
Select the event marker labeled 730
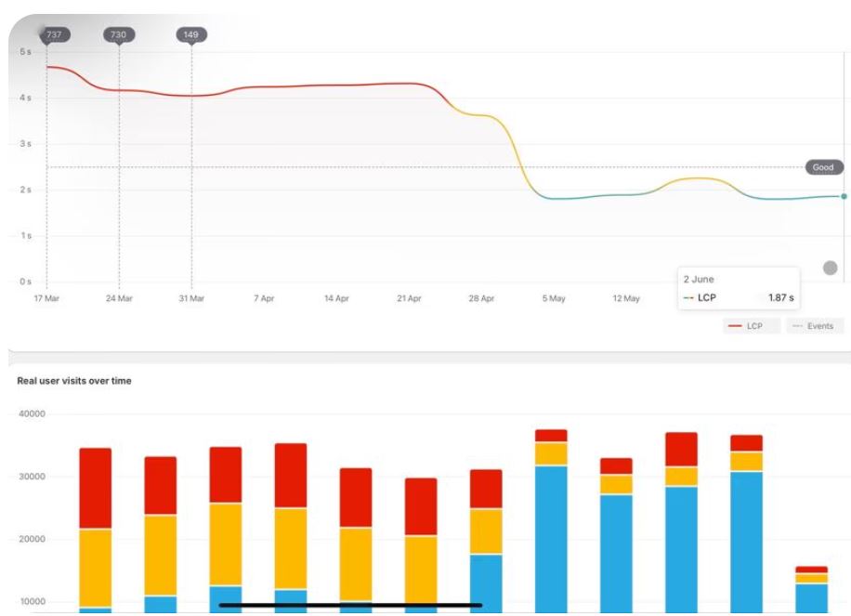pyautogui.click(x=119, y=34)
